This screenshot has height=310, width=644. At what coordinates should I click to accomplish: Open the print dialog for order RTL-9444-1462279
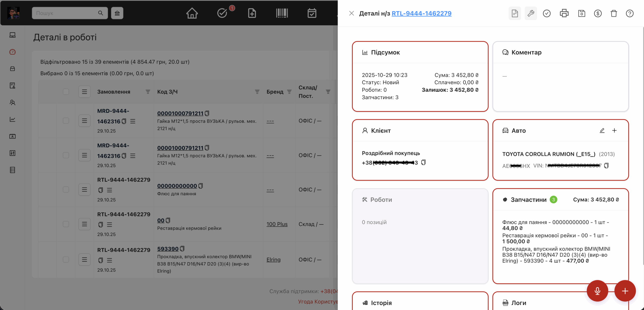coord(564,13)
